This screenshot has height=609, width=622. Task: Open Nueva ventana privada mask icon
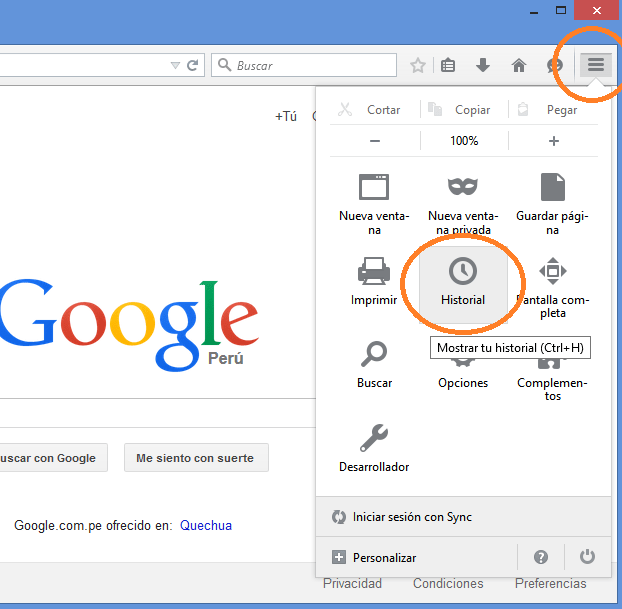(463, 186)
